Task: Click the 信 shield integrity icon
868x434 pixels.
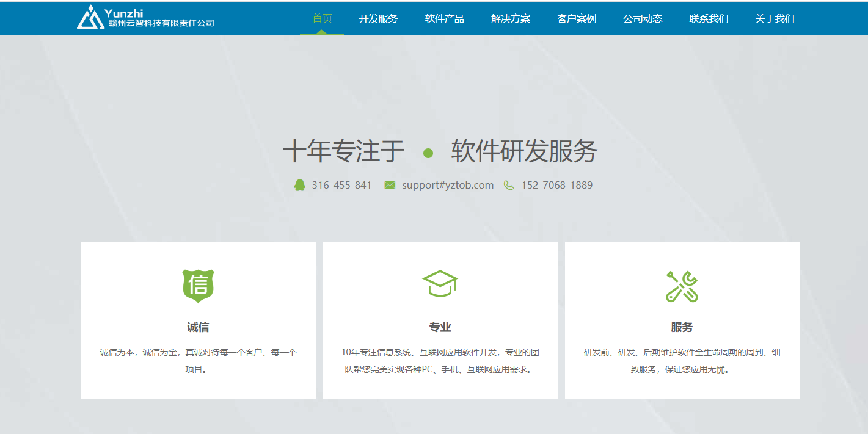Action: coord(198,286)
